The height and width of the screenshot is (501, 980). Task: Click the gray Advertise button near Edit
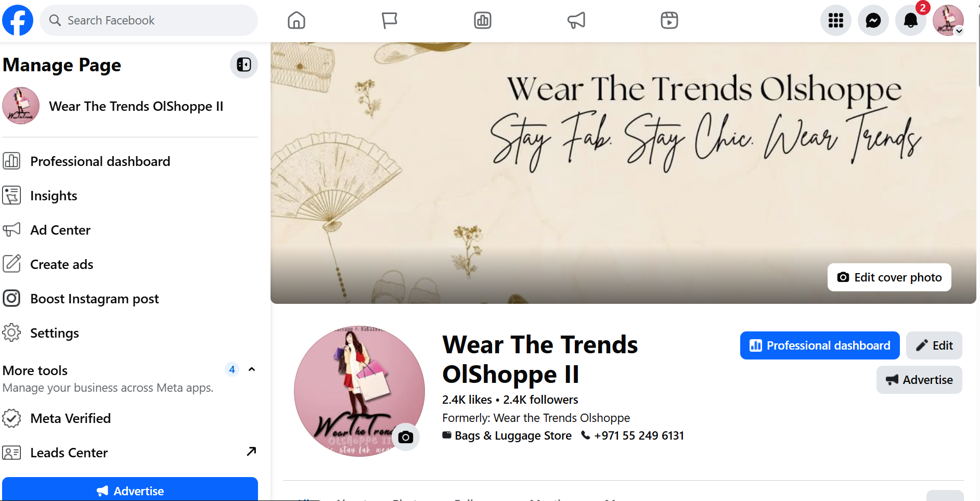pyautogui.click(x=919, y=380)
